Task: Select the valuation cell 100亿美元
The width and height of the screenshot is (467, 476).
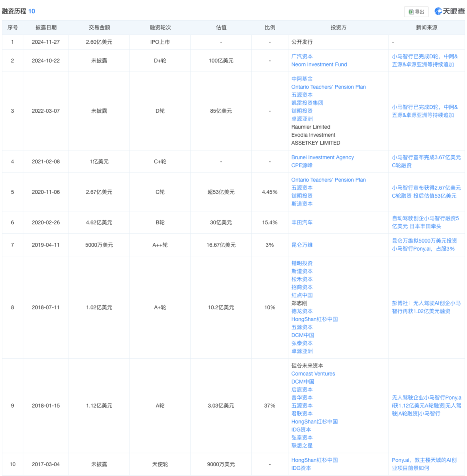Action: [x=221, y=61]
